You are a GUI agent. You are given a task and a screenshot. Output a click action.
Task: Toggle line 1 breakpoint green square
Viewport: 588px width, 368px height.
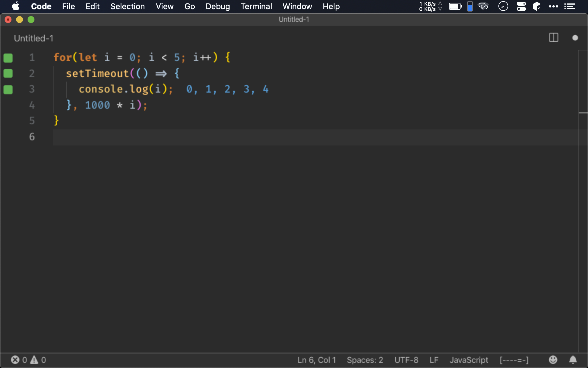coord(8,58)
